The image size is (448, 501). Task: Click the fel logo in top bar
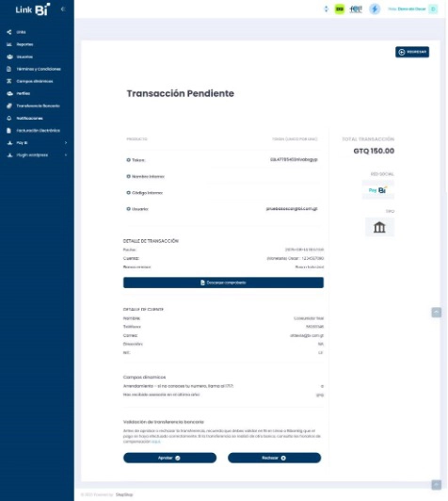[356, 9]
